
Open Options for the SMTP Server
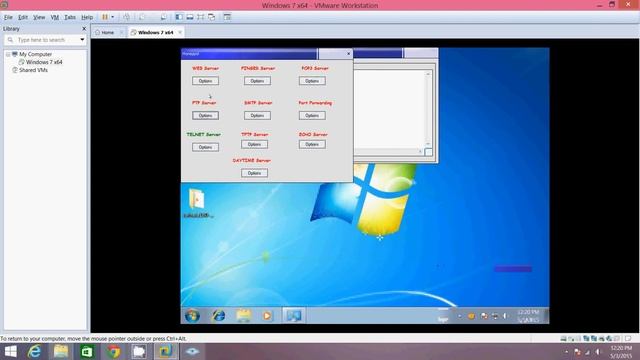coord(257,116)
